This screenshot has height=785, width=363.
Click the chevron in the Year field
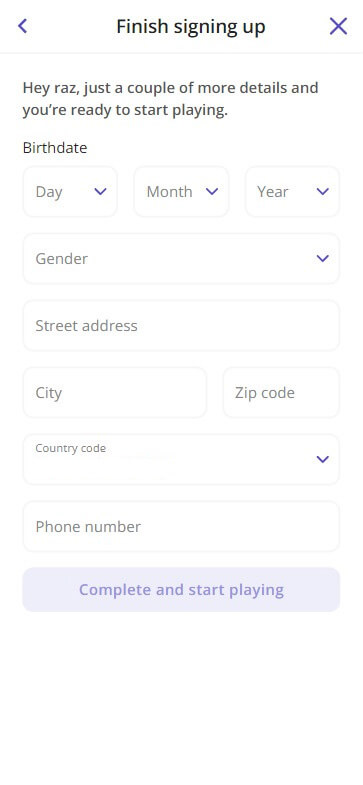click(323, 192)
